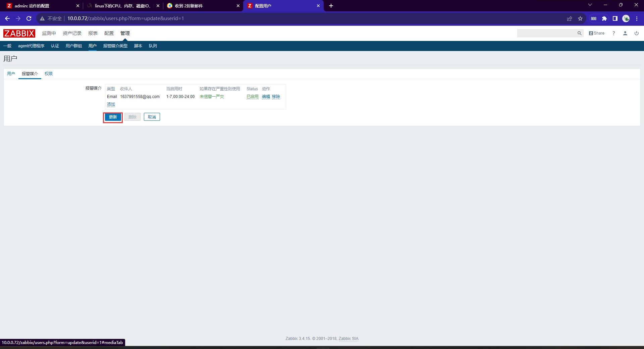Close the '收到 2封新邮件' tab
This screenshot has width=644, height=349.
click(238, 6)
